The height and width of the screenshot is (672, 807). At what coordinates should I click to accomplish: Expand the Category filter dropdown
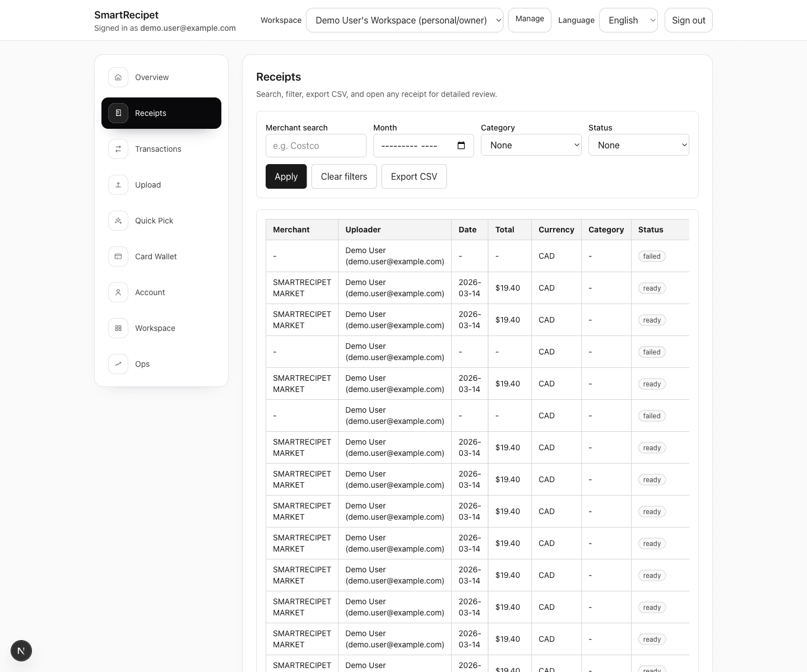(x=531, y=144)
